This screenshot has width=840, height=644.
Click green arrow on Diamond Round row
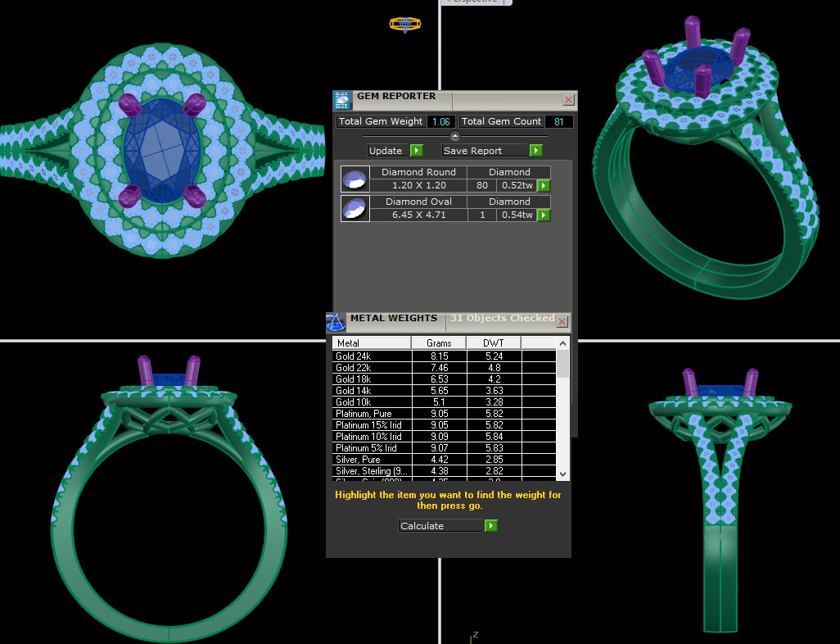coord(543,186)
